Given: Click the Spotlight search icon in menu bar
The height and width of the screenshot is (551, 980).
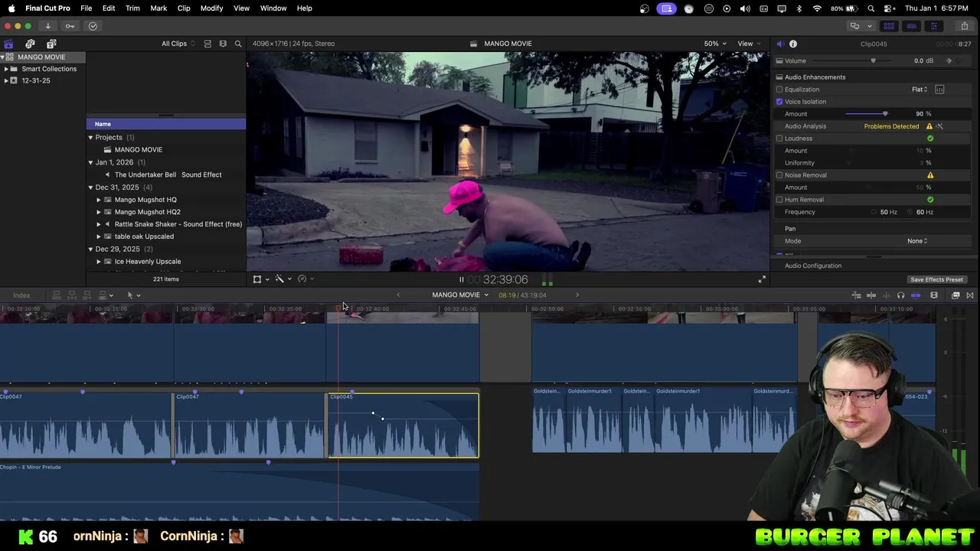Looking at the screenshot, I should (x=871, y=8).
